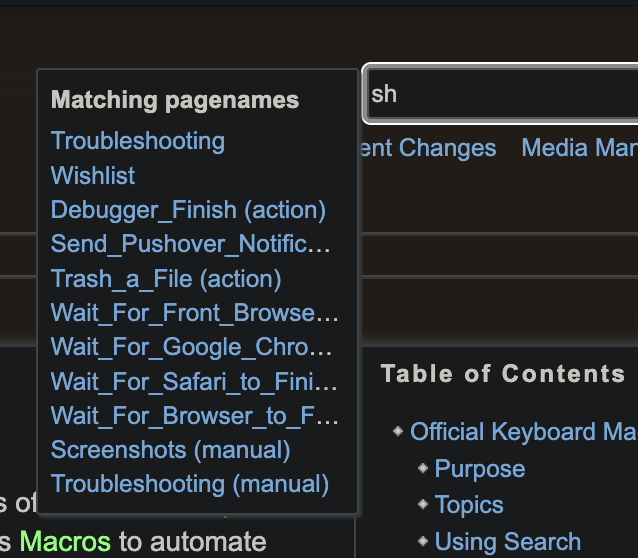Follow the green Macros link

[x=66, y=542]
